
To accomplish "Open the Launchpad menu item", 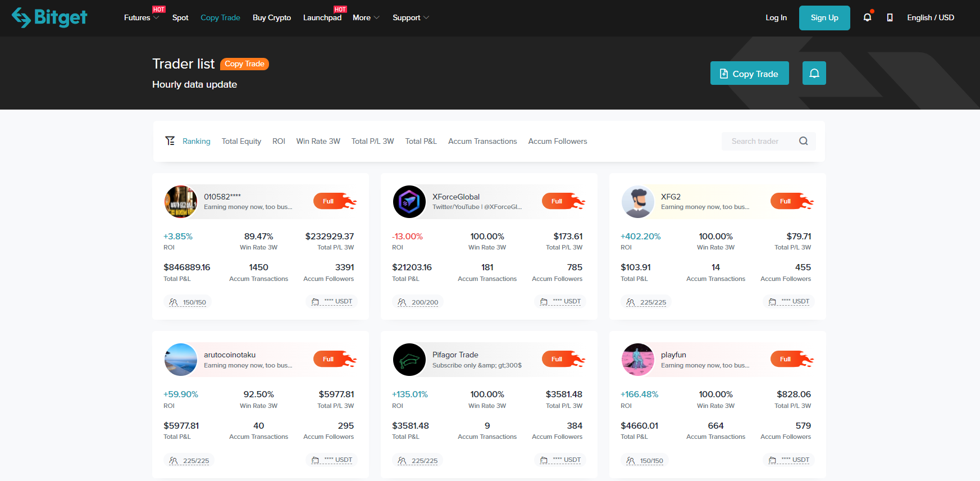I will pos(322,17).
